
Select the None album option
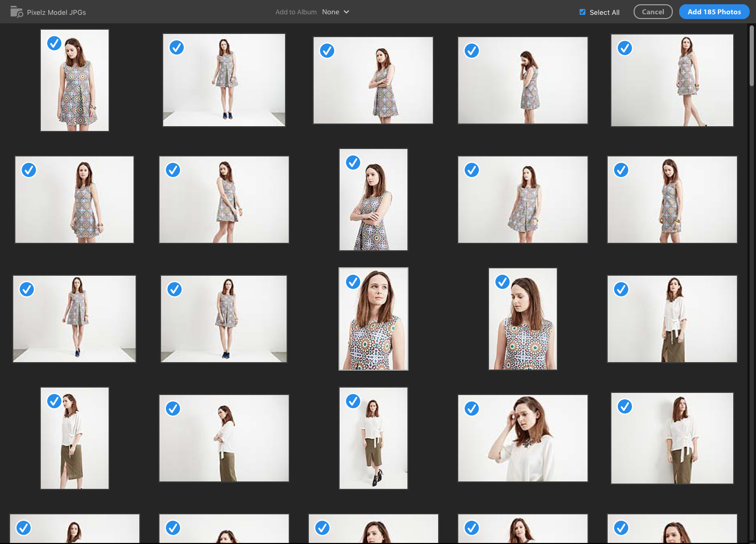click(331, 12)
